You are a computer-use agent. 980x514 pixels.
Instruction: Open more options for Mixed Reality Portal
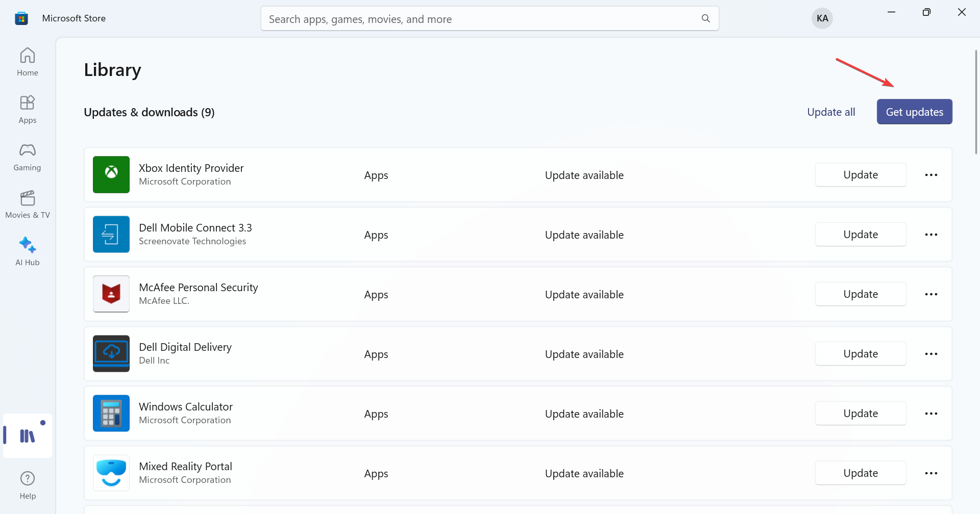931,473
